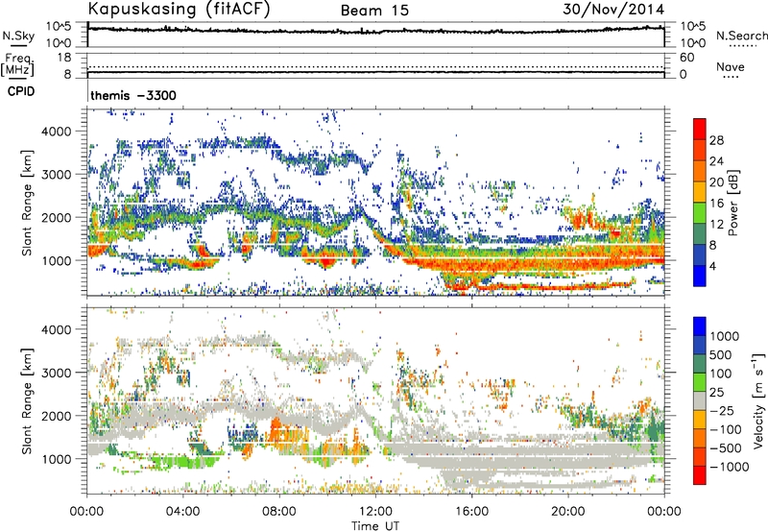Click the 28 dB colorbar label
This screenshot has width=768, height=532.
pyautogui.click(x=716, y=140)
